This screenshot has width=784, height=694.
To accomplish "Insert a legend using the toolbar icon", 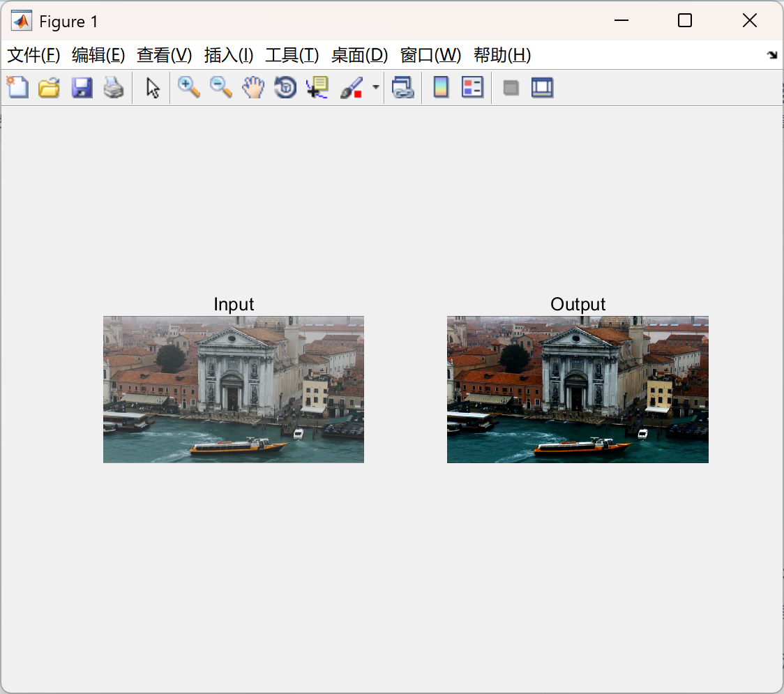I will [x=472, y=87].
